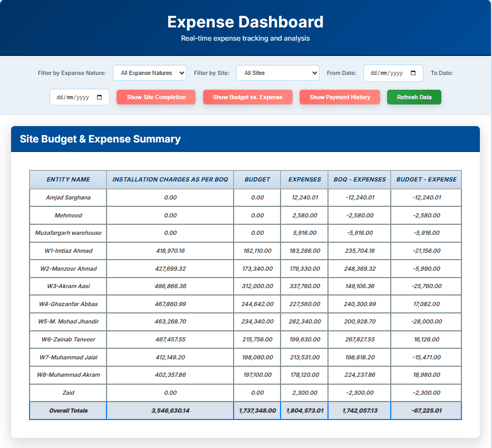Click the Show Payment History button
Screen dimensions: 492x448
point(340,97)
